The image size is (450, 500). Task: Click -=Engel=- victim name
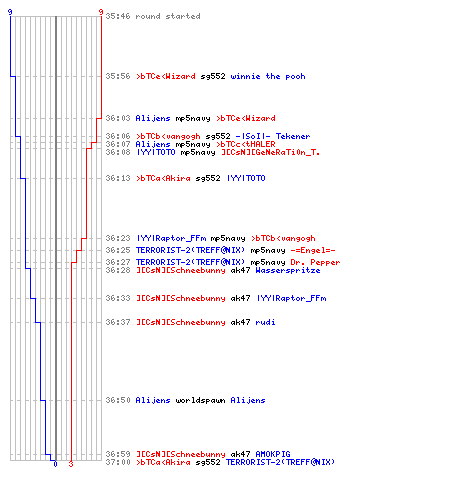[x=313, y=250]
